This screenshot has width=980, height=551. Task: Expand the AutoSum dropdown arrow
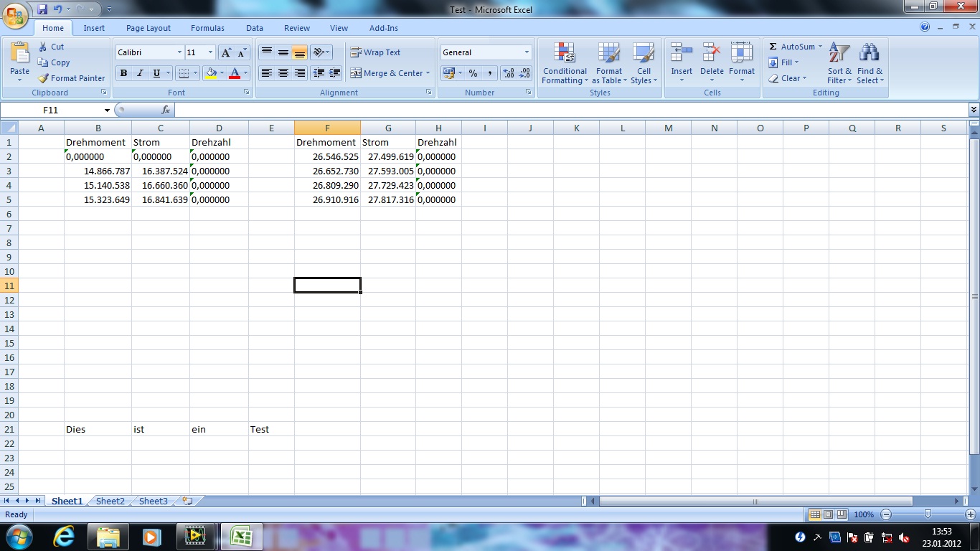pos(820,47)
